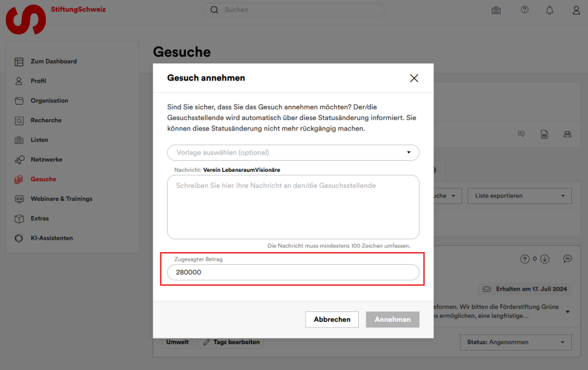The image size is (588, 370).
Task: Click the StiftungSchweiz logo
Action: [26, 19]
